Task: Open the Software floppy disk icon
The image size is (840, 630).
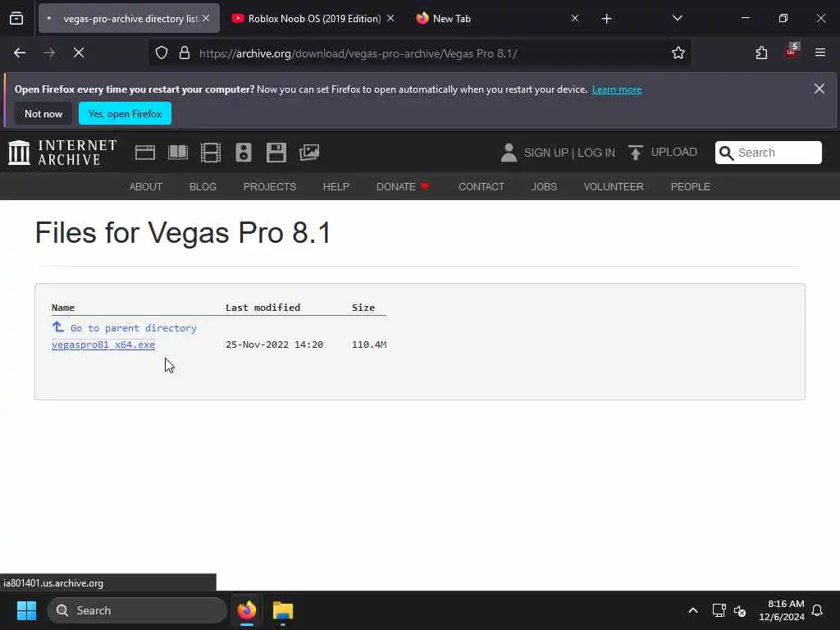Action: [x=276, y=153]
